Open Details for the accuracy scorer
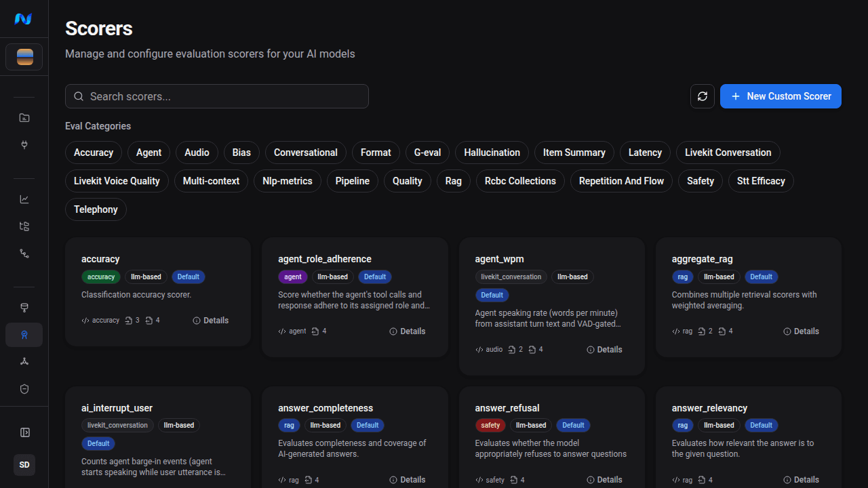This screenshot has height=488, width=868. click(211, 321)
